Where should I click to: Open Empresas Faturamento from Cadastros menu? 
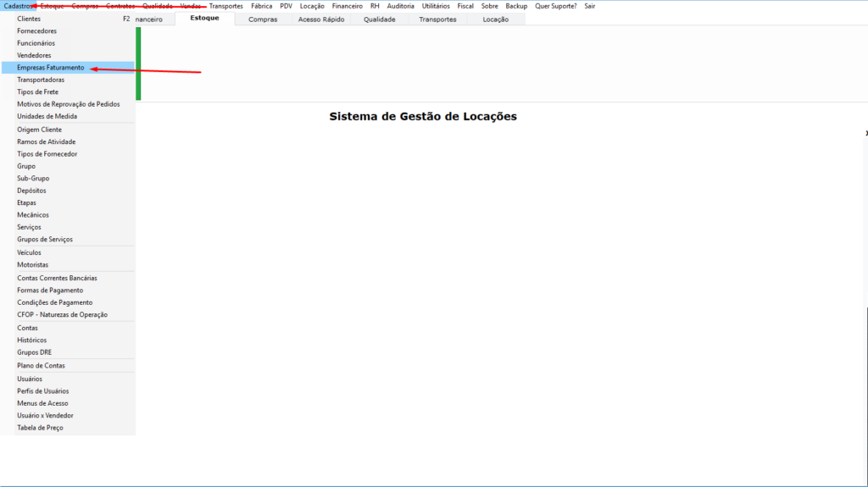click(x=51, y=67)
